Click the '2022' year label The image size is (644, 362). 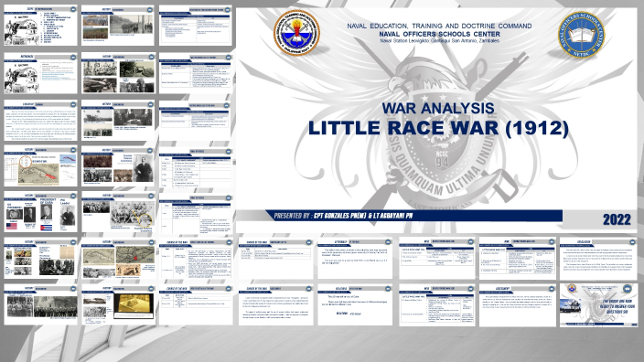point(617,219)
